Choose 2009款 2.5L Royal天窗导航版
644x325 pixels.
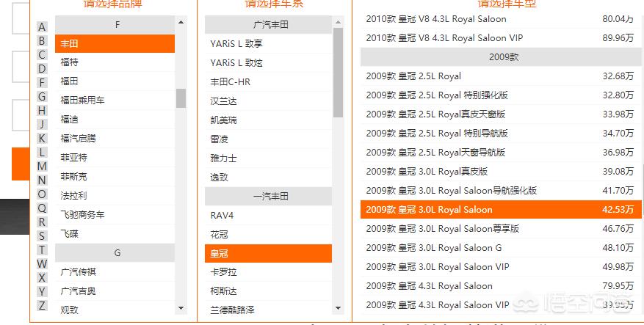501,153
